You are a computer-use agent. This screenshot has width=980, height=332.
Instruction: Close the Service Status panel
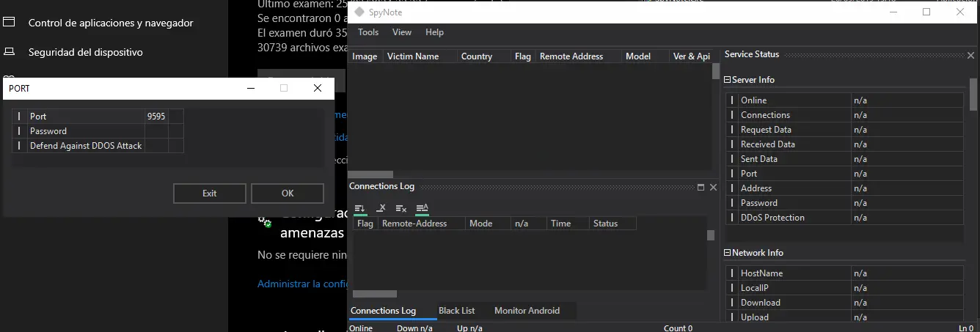point(971,55)
